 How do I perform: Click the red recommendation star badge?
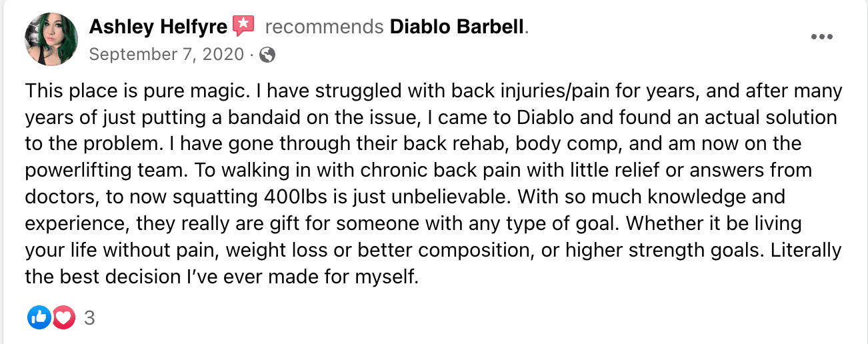pos(244,26)
